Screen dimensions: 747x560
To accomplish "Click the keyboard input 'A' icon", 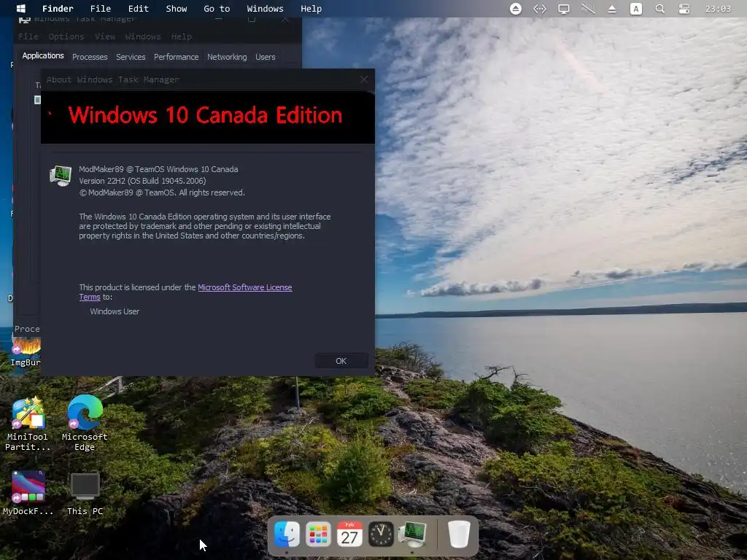I will click(636, 9).
